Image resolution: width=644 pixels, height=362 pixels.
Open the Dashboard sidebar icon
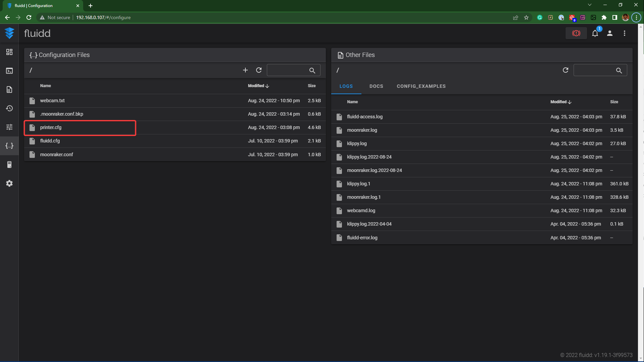9,52
